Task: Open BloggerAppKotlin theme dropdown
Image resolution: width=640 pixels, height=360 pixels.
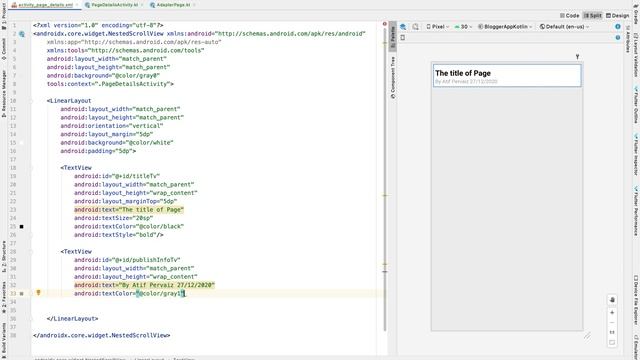Action: (505, 27)
